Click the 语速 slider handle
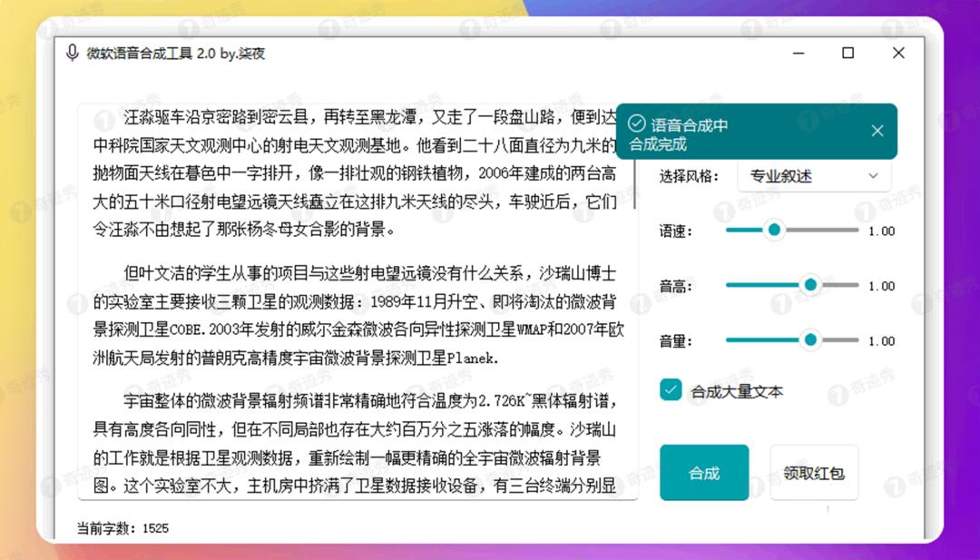Screen dimensions: 980x560 [774, 231]
